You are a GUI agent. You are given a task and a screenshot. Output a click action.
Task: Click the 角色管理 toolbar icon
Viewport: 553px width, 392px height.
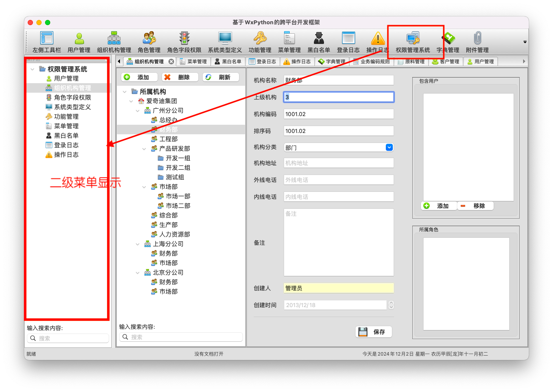pyautogui.click(x=149, y=42)
